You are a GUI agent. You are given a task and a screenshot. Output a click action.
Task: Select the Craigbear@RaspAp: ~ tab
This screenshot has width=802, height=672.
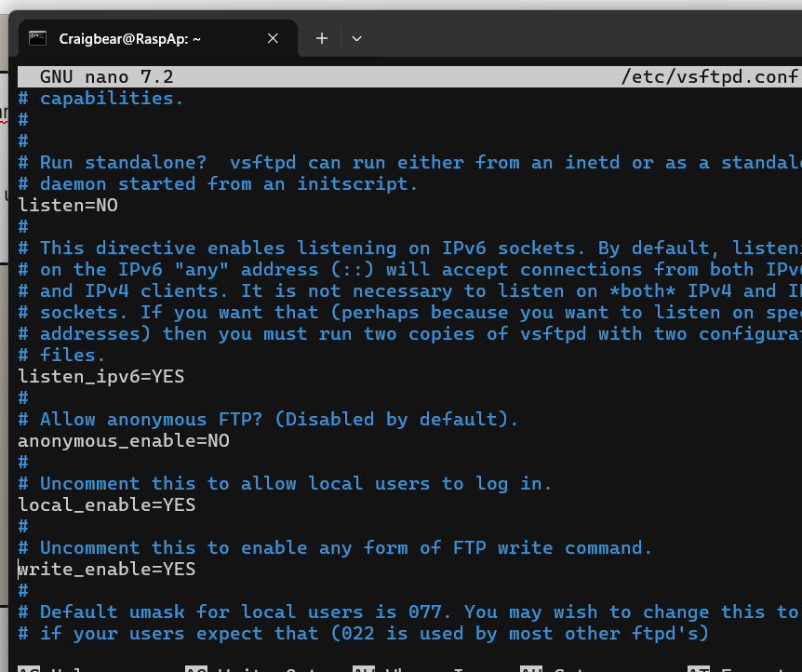point(130,38)
